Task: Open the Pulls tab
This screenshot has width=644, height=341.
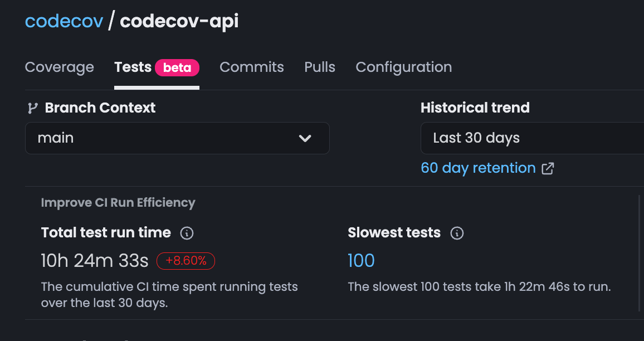Action: point(319,67)
